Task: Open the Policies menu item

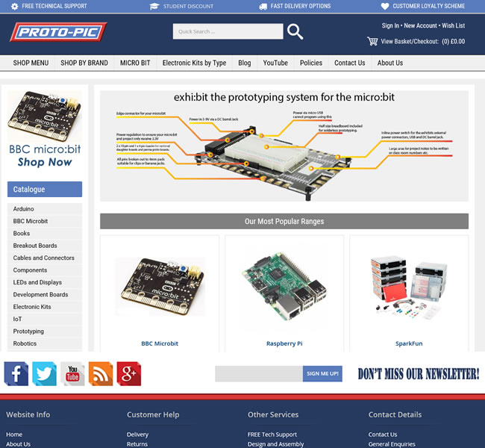Action: point(311,63)
